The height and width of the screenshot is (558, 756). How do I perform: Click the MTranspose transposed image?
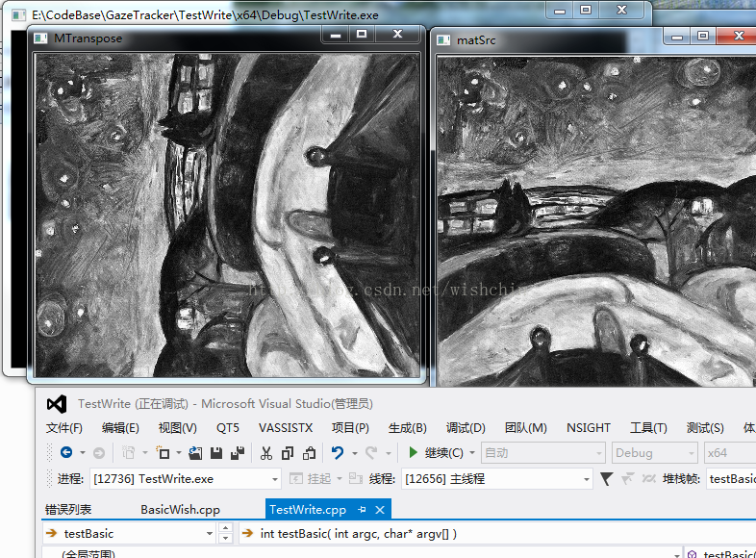228,216
